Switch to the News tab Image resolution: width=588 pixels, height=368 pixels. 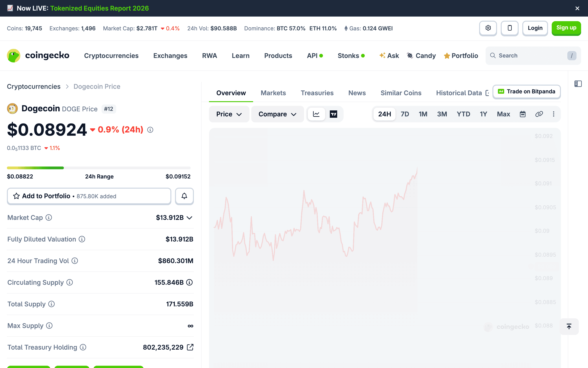point(357,93)
